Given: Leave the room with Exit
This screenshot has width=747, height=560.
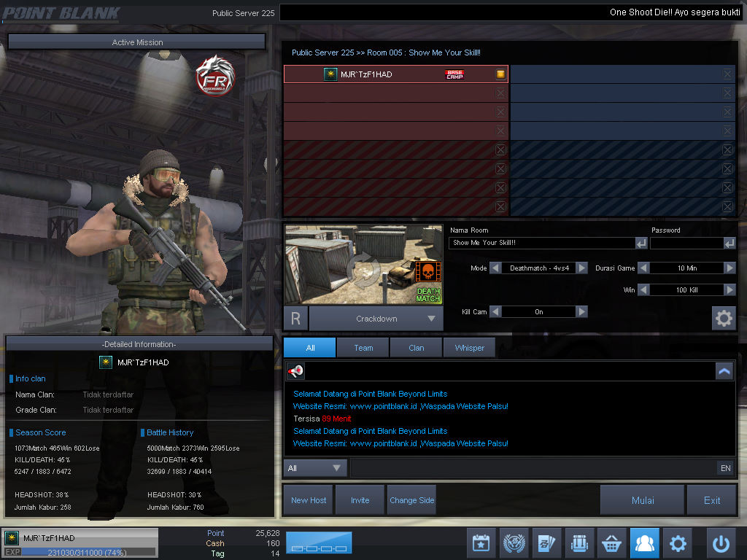Looking at the screenshot, I should pyautogui.click(x=712, y=500).
